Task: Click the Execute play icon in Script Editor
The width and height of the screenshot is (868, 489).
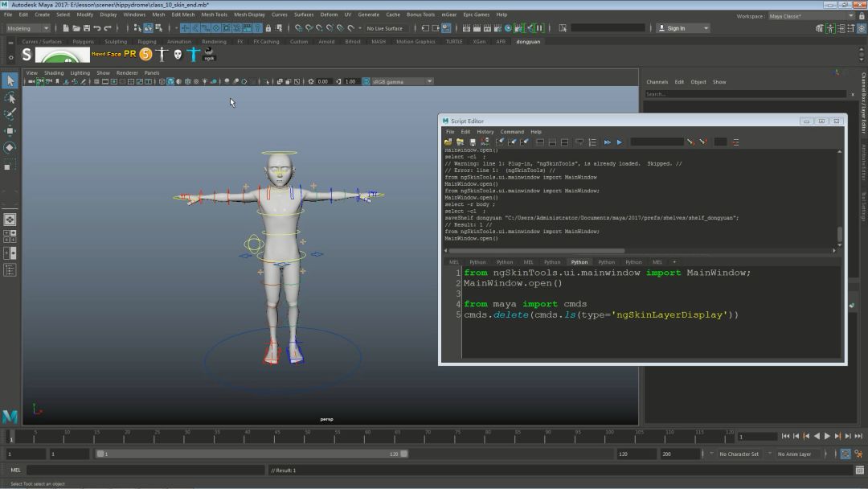Action: pos(620,142)
